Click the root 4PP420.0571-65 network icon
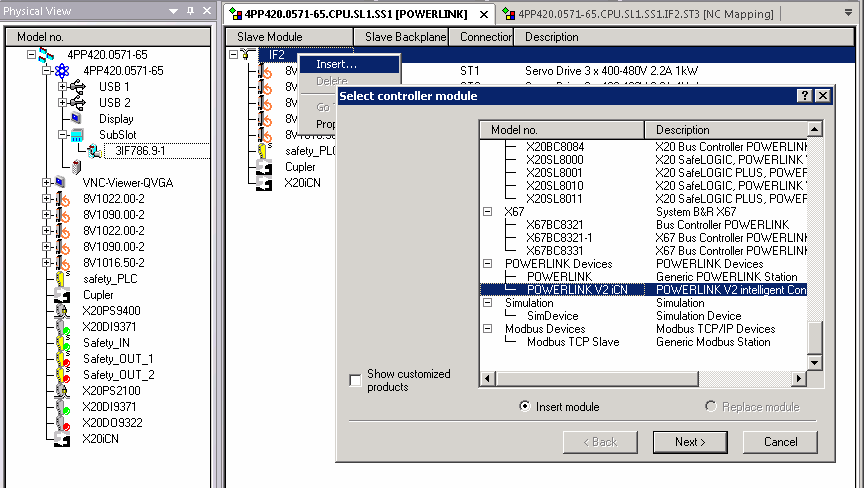Image resolution: width=865 pixels, height=488 pixels. click(46, 55)
